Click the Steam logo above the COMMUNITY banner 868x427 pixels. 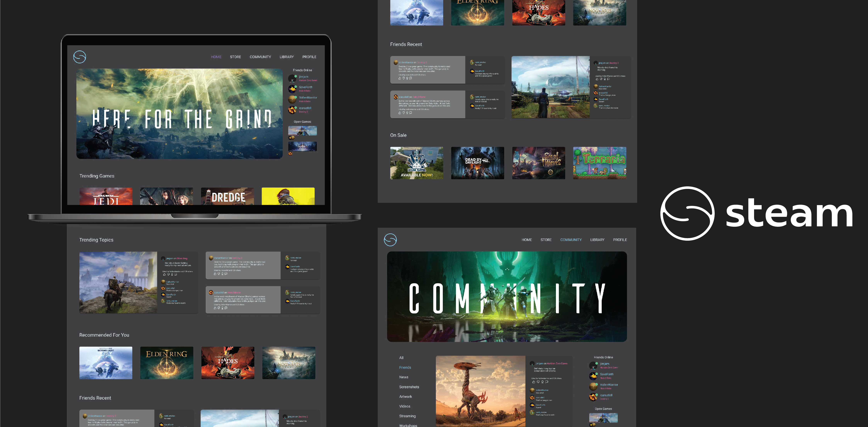[390, 240]
